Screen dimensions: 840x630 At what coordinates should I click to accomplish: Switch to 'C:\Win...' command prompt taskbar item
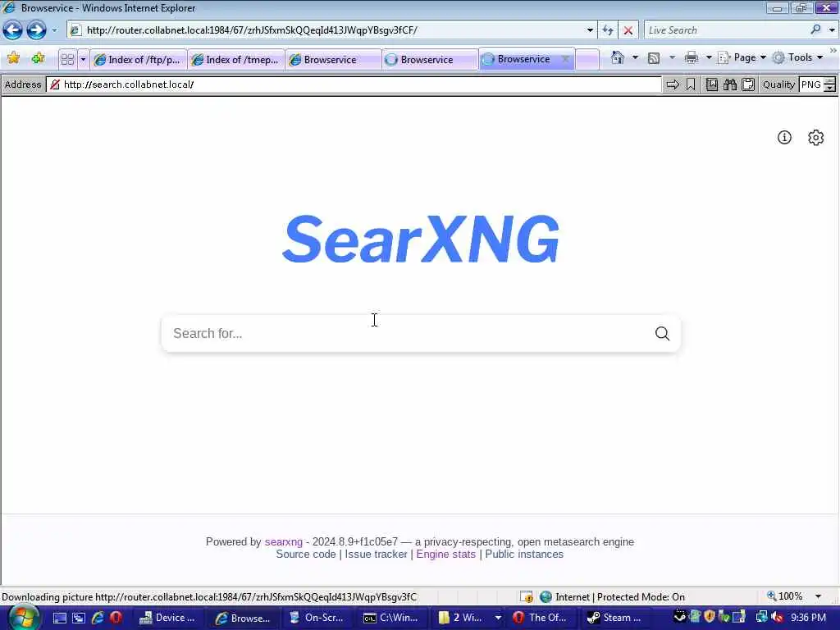(391, 618)
